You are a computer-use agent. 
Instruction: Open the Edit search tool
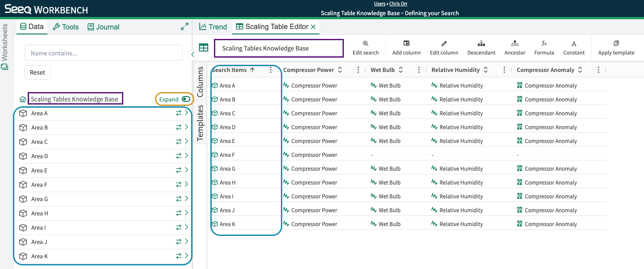coord(365,44)
